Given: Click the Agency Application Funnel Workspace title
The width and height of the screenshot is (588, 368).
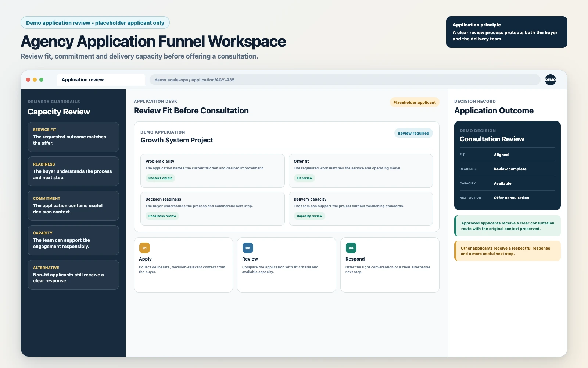Looking at the screenshot, I should pyautogui.click(x=153, y=42).
